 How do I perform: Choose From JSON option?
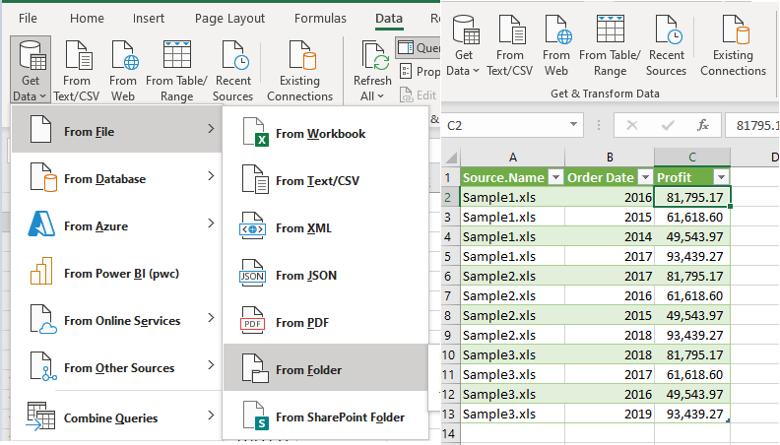coord(326,274)
